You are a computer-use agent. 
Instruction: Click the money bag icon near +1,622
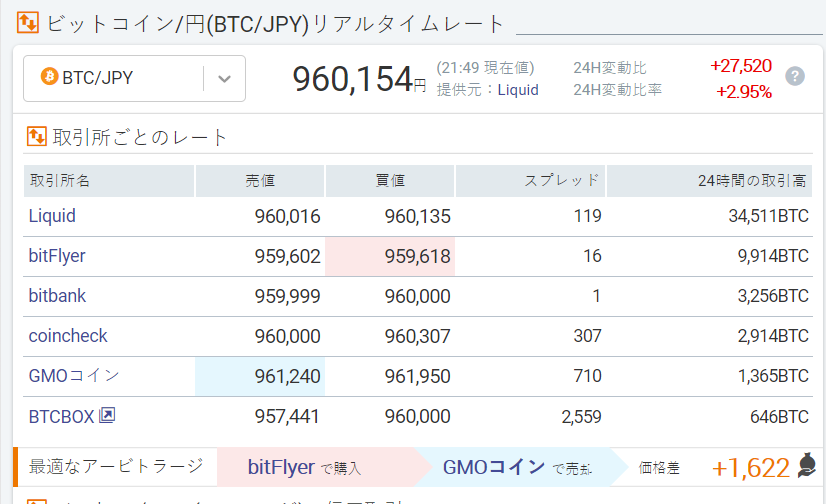click(x=808, y=466)
